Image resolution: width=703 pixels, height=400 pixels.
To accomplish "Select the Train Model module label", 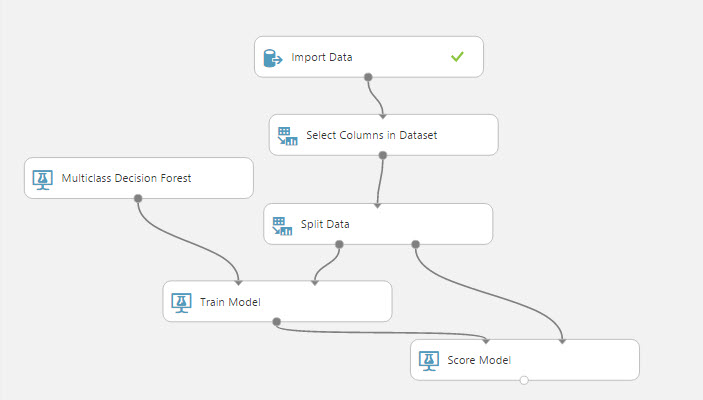I will click(231, 301).
